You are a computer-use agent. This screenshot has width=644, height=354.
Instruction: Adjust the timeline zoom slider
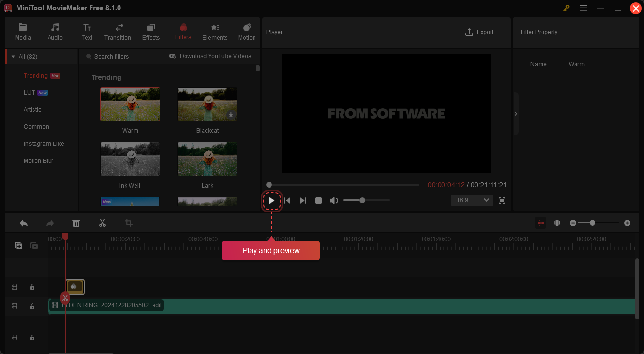click(599, 223)
